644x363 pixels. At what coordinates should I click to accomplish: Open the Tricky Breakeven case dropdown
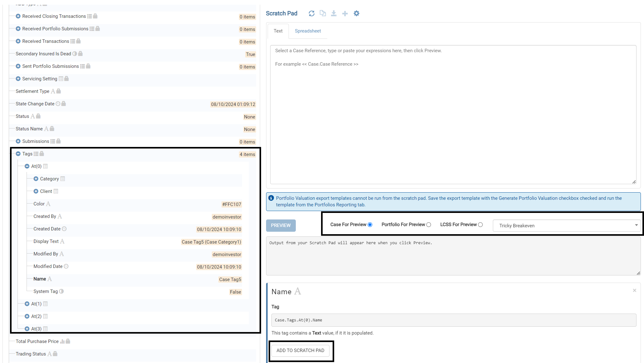[x=567, y=225]
